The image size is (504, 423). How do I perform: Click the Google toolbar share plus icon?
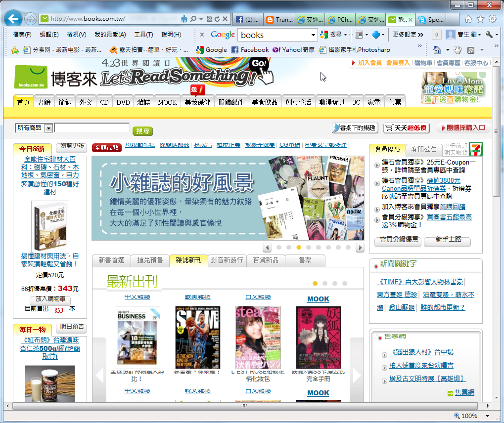coord(376,35)
